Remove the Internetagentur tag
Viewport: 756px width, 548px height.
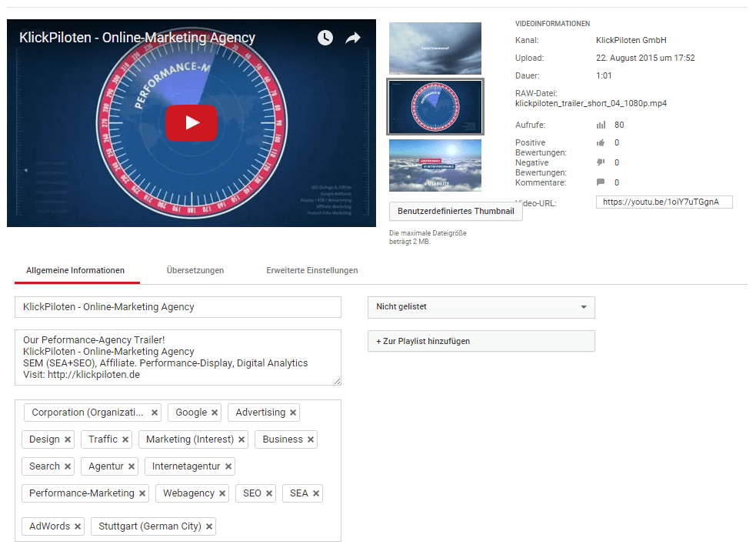click(228, 466)
